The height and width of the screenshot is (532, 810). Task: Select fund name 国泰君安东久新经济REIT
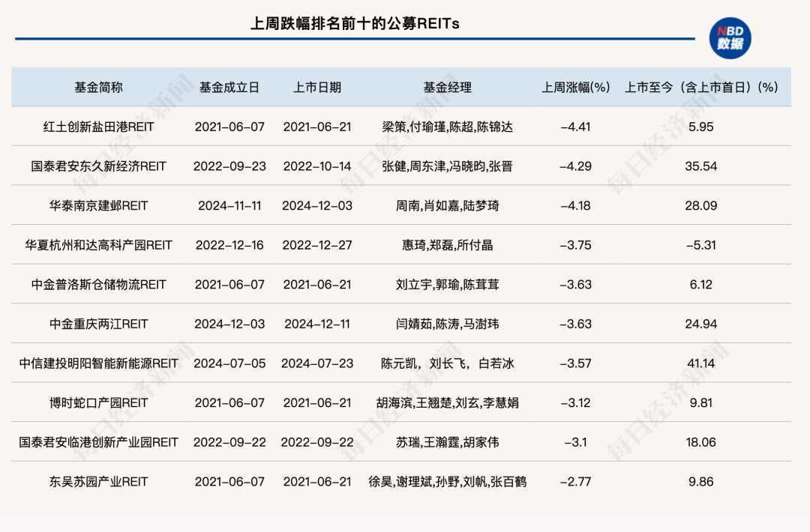(x=98, y=166)
